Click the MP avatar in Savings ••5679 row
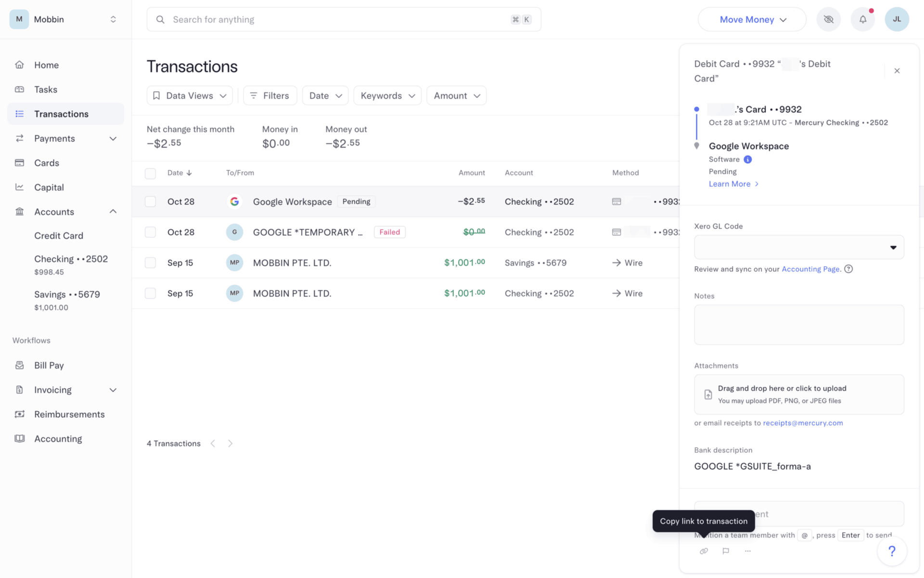924x578 pixels. click(234, 263)
